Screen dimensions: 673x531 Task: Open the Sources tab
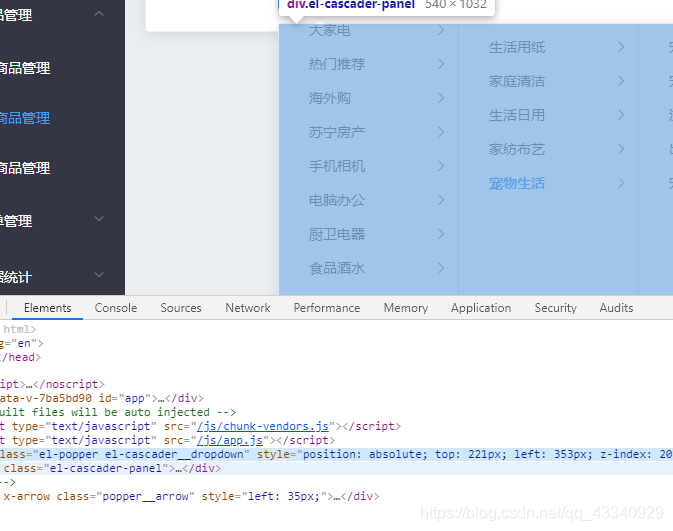pyautogui.click(x=181, y=308)
